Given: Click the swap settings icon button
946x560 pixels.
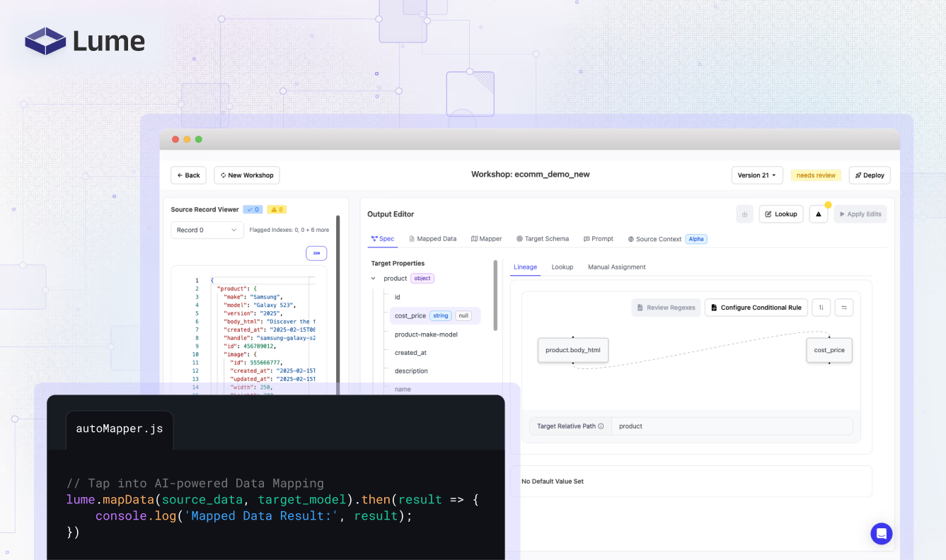Looking at the screenshot, I should pyautogui.click(x=844, y=308).
